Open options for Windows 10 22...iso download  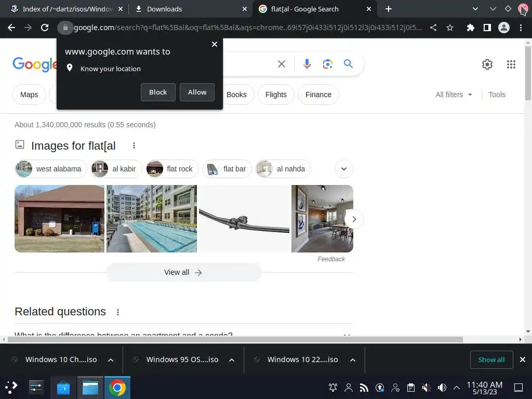pos(353,360)
